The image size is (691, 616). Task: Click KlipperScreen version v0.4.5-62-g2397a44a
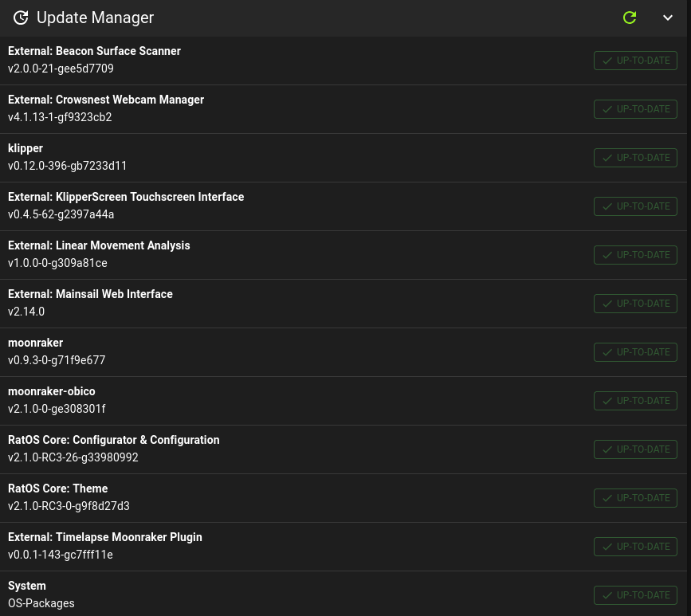[x=61, y=214]
